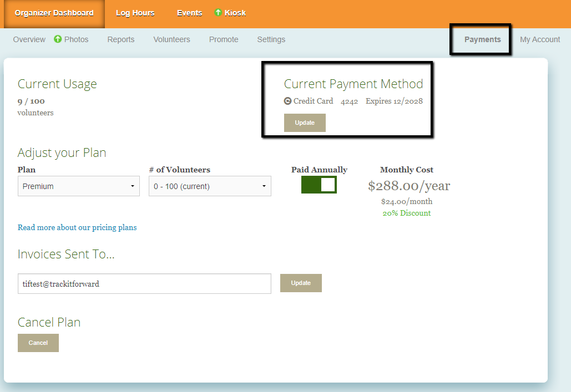Click the invoice email input field
The height and width of the screenshot is (392, 571).
click(x=145, y=283)
